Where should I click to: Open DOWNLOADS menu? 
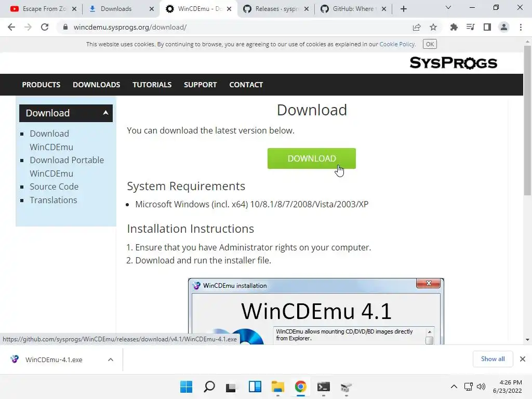point(96,85)
